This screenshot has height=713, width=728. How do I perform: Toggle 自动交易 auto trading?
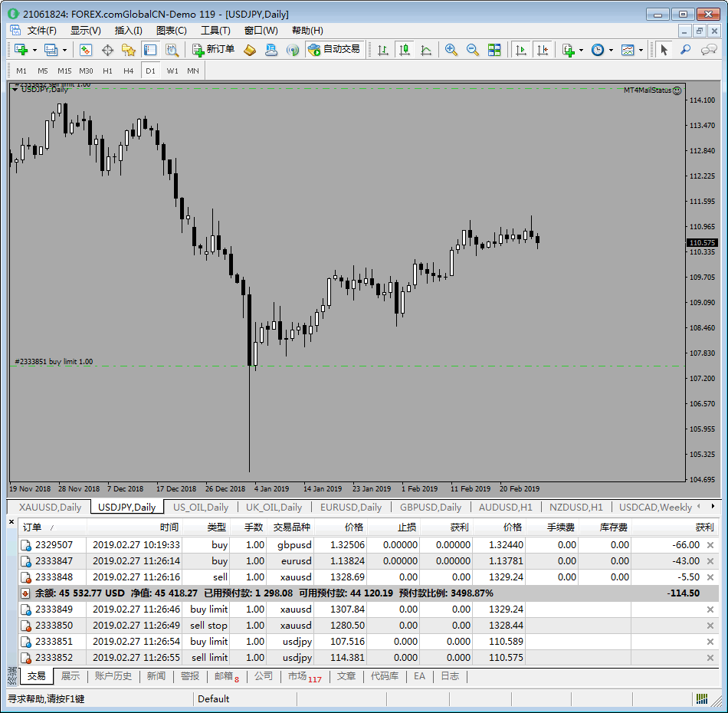click(x=334, y=50)
